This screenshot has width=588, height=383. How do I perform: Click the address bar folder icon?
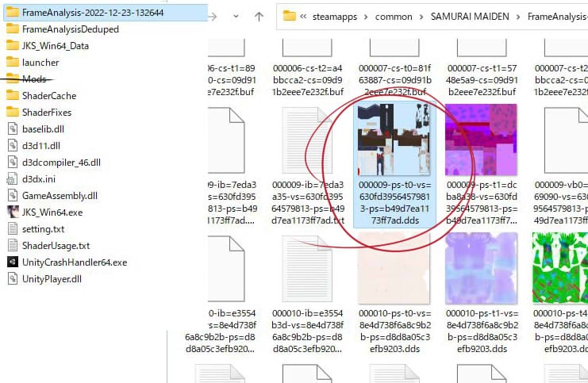pos(289,16)
